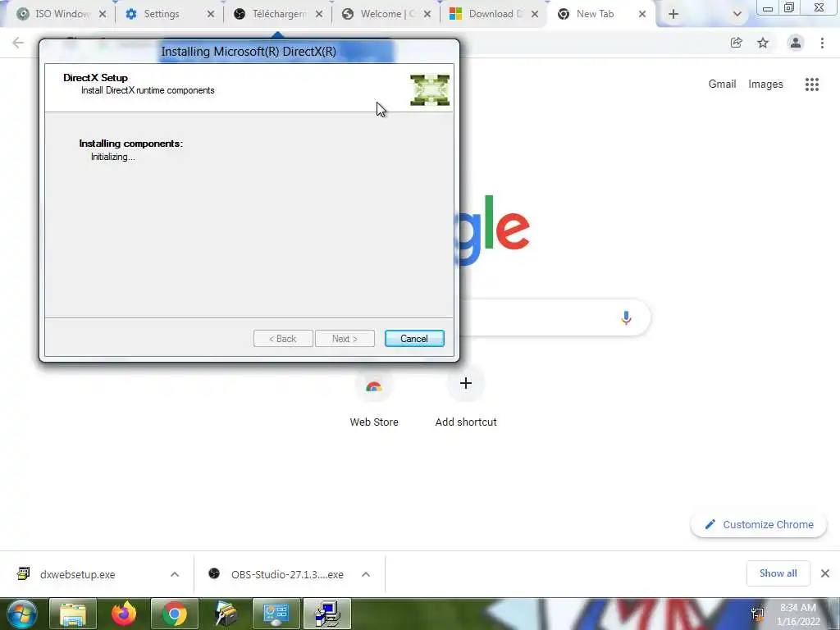Open Chrome three-dot menu
Image resolution: width=840 pixels, height=630 pixels.
[822, 43]
